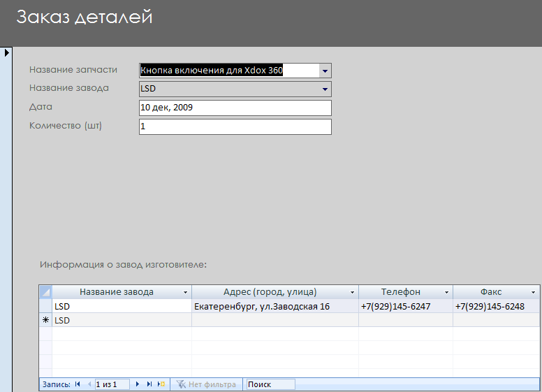
Task: Create new blank record in subform navigator
Action: [x=161, y=384]
